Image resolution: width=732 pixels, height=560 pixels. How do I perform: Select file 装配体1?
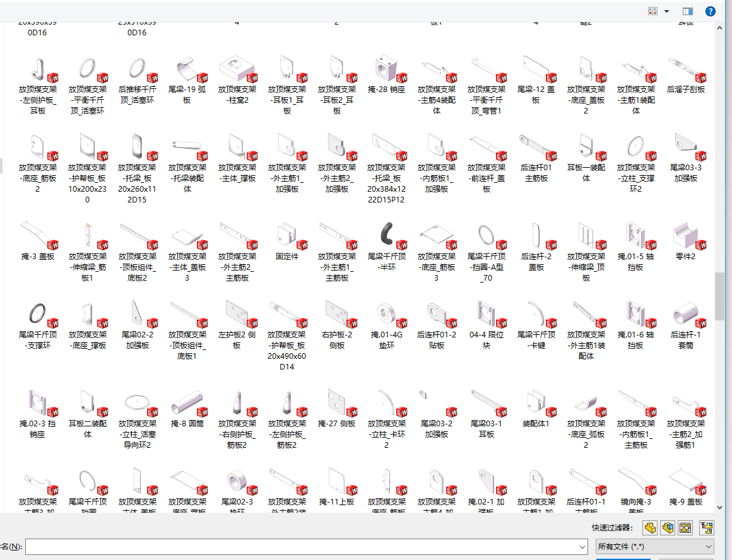coord(536,409)
